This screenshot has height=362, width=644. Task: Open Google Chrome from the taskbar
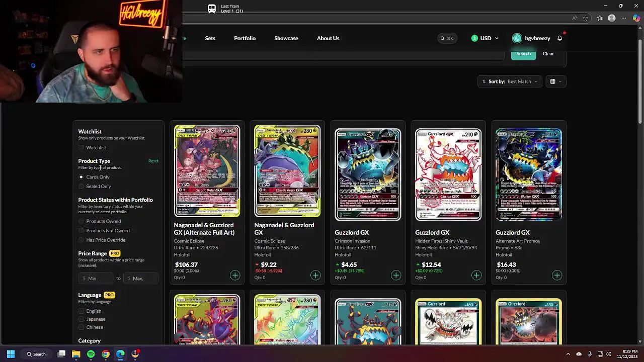tap(106, 354)
